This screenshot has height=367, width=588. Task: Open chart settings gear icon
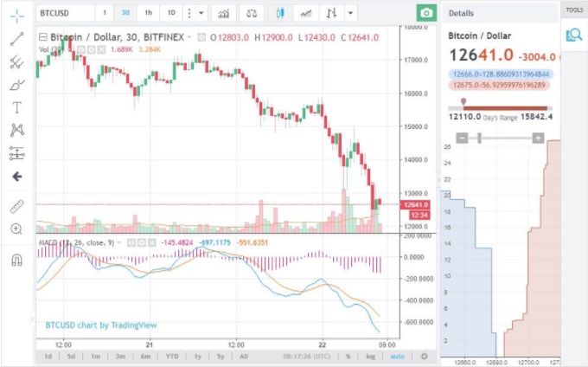click(x=424, y=356)
